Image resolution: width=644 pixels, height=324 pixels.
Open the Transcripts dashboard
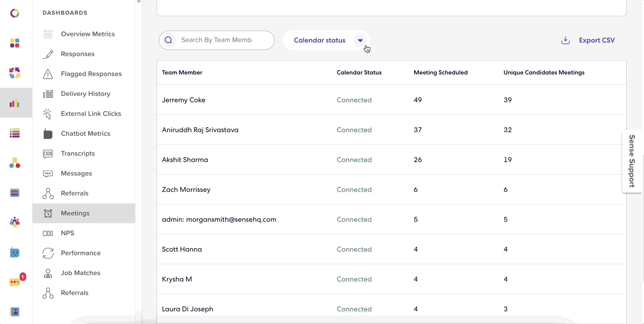78,153
